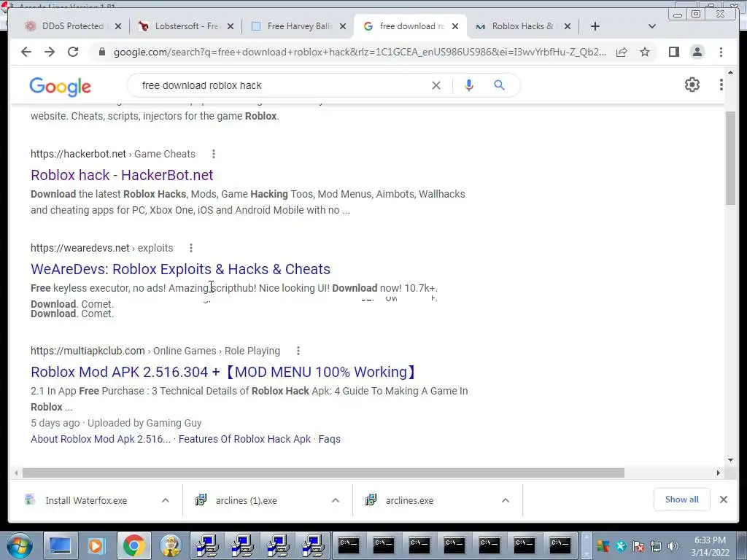Reload the Google search page
Screen dimensions: 747x560
point(73,52)
